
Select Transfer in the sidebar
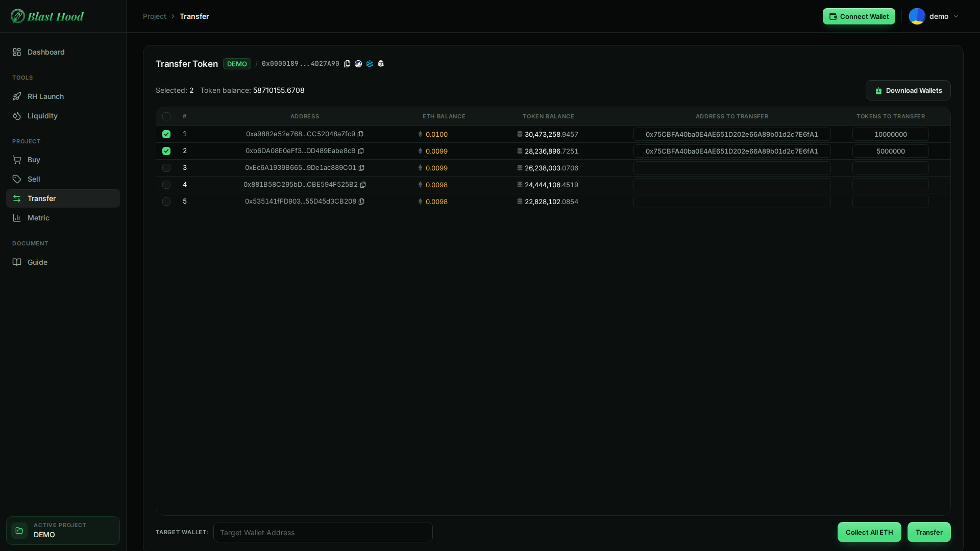63,198
